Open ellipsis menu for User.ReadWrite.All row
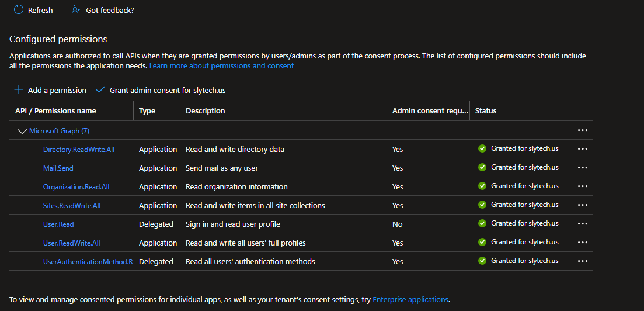The width and height of the screenshot is (644, 311). pos(582,242)
